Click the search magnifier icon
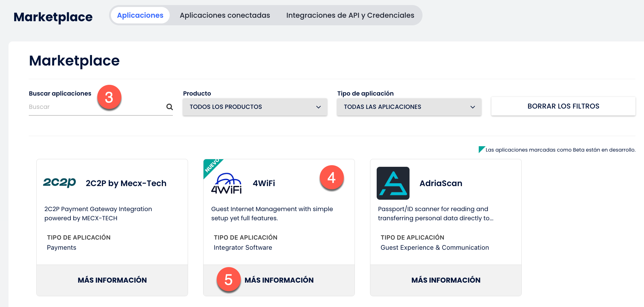The image size is (644, 307). (169, 107)
